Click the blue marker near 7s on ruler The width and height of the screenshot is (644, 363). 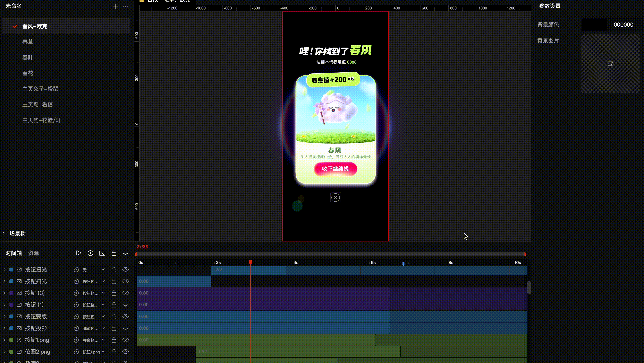(x=403, y=263)
